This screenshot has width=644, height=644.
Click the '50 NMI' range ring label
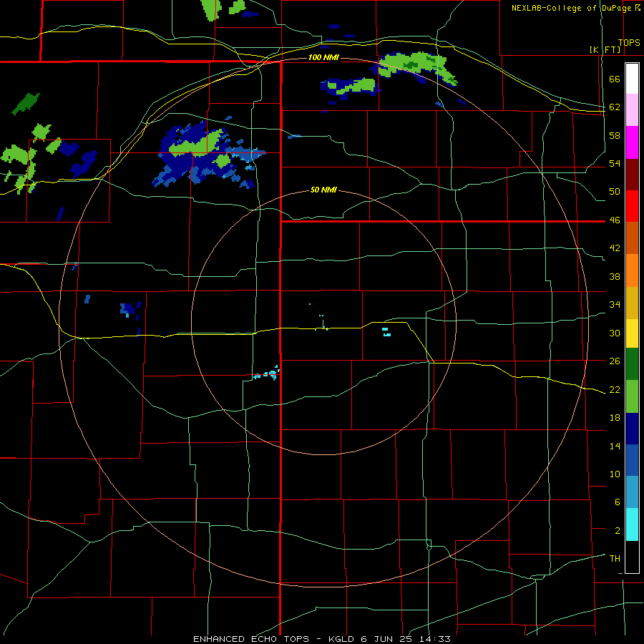point(323,190)
